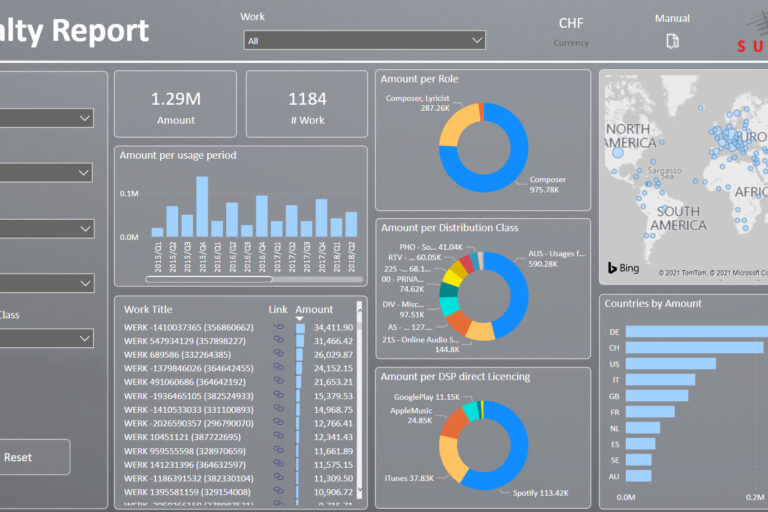Click the CHF Currency selector
768x512 pixels.
[571, 31]
